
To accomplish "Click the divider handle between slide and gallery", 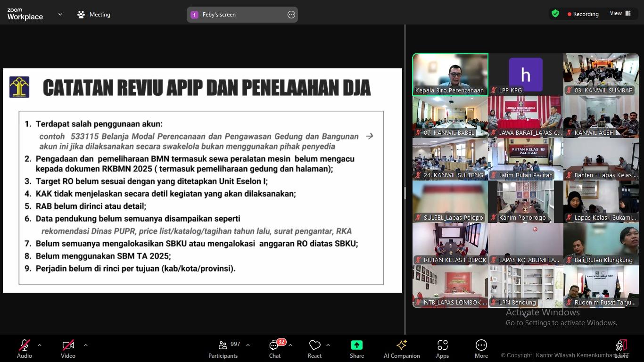I will (405, 193).
